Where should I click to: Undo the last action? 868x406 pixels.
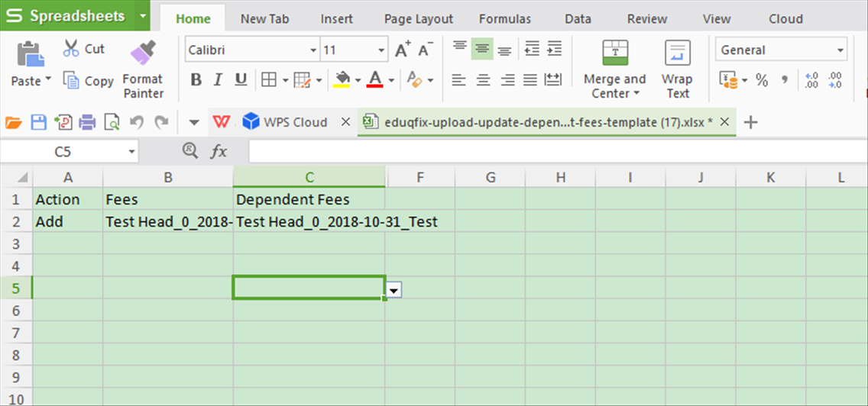(137, 122)
